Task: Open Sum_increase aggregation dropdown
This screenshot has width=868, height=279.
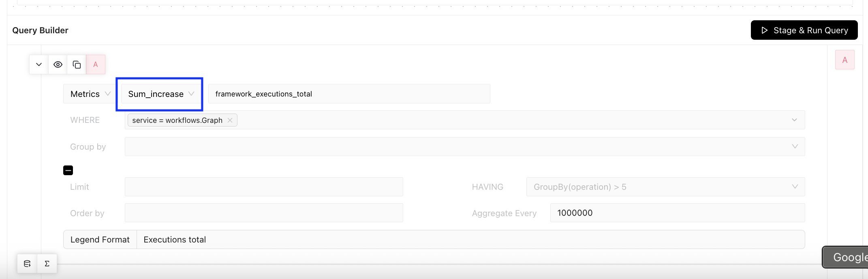Action: click(x=161, y=94)
